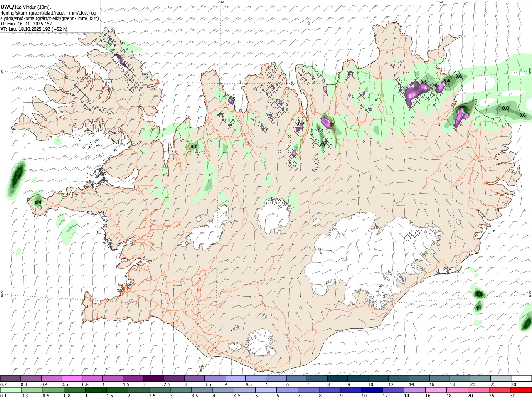The height and width of the screenshot is (399, 532).
Task: Pick the light pink 16 rain swatch
Action: [x=436, y=390]
